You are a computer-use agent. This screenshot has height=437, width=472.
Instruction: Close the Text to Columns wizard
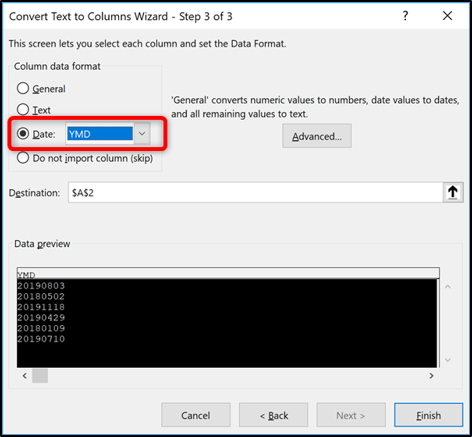pyautogui.click(x=447, y=16)
